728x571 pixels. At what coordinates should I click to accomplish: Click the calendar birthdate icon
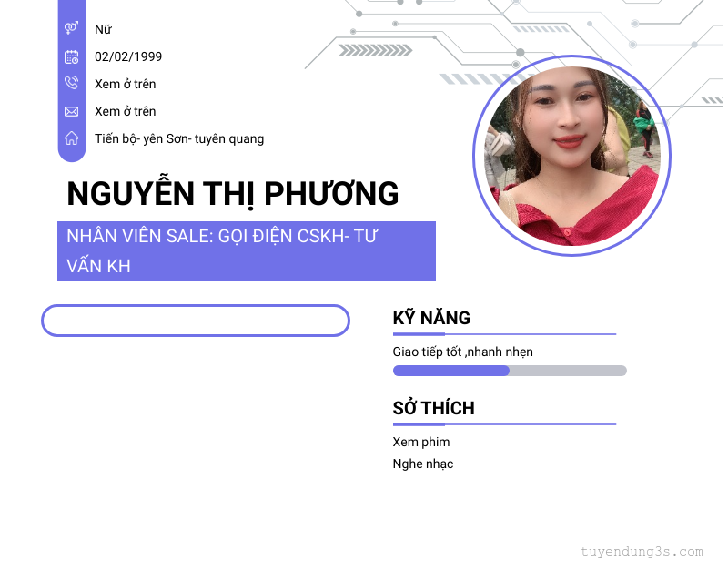point(72,56)
